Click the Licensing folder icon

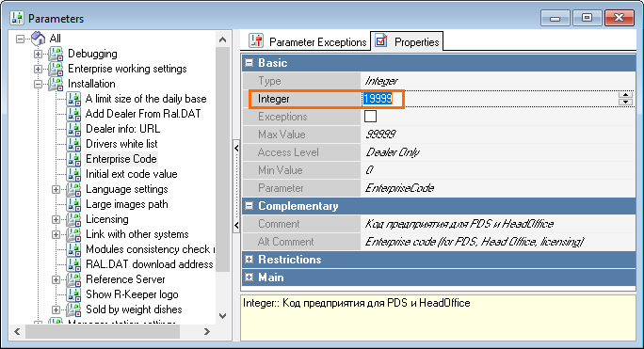click(x=74, y=219)
